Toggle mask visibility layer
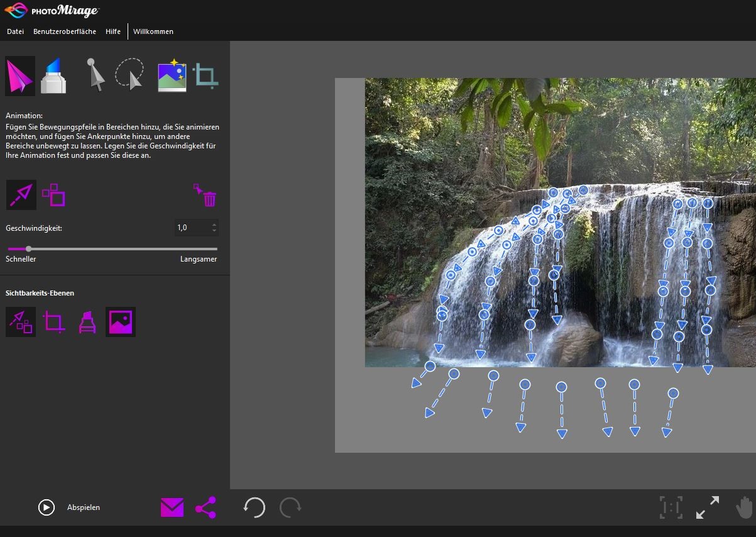Screen dimensions: 756x537 click(x=87, y=322)
